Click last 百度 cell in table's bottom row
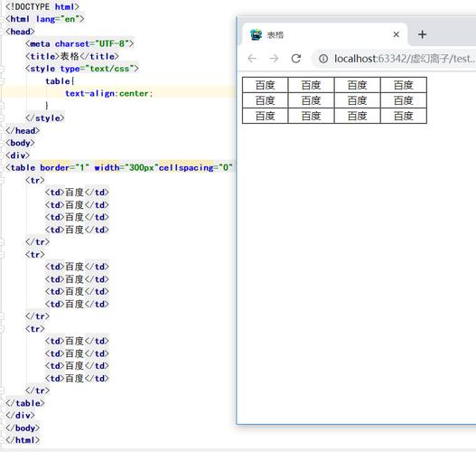Image resolution: width=476 pixels, height=452 pixels. coord(404,116)
